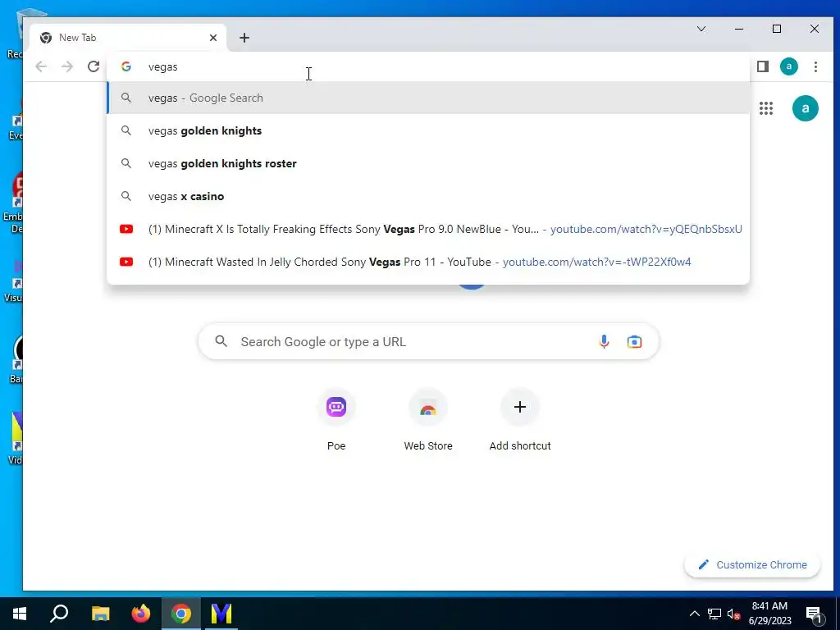The width and height of the screenshot is (840, 630).
Task: Open the side panel icon in toolbar
Action: [x=763, y=66]
